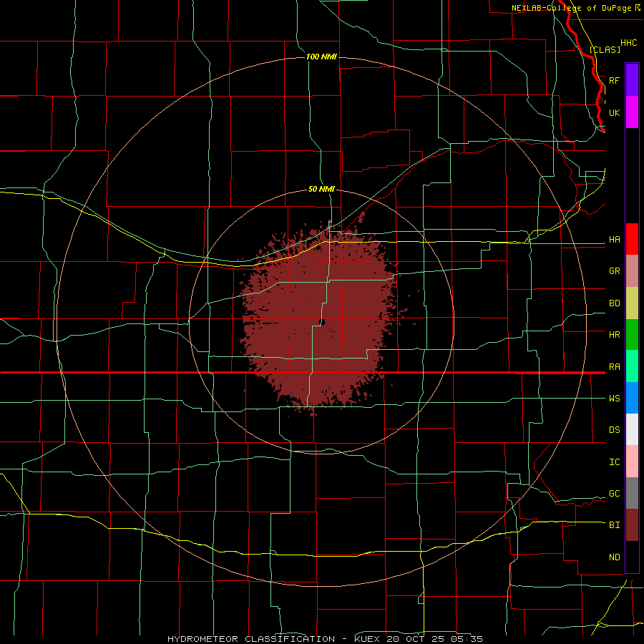The width and height of the screenshot is (644, 644).
Task: Select the BI legend label
Action: click(614, 525)
